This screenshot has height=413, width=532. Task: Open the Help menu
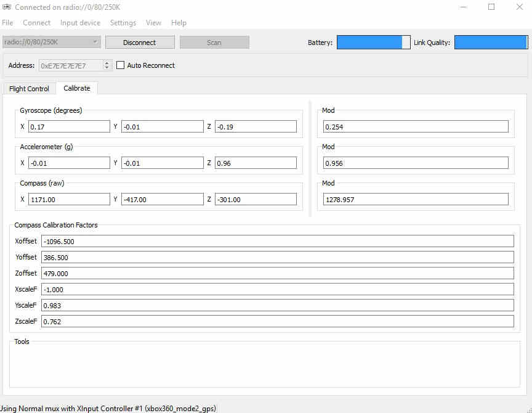(179, 23)
